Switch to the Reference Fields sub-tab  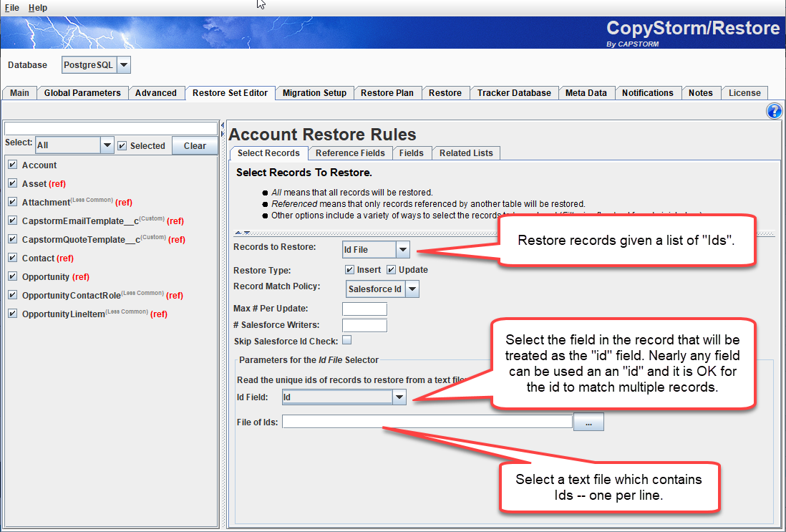(350, 153)
